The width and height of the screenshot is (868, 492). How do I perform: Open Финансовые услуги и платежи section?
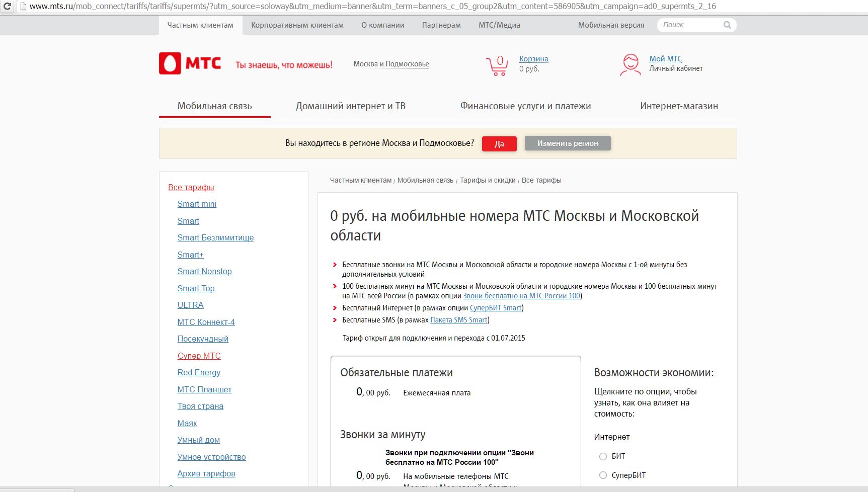tap(526, 106)
